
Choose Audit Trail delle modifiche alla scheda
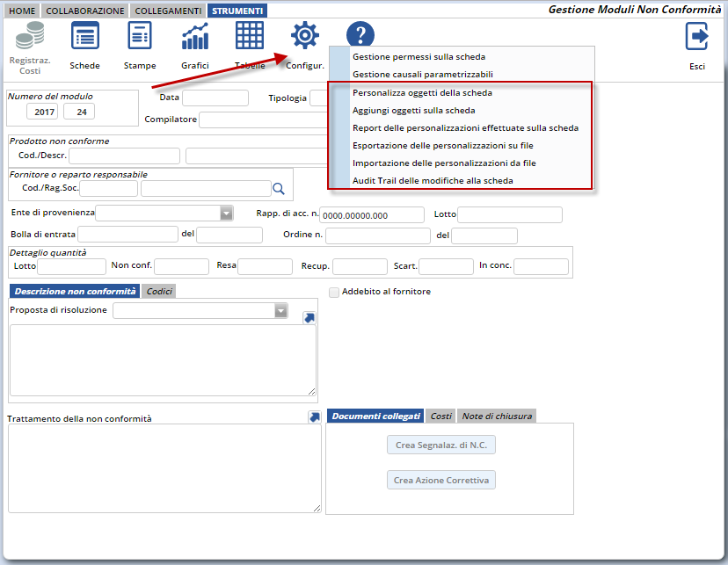click(432, 180)
